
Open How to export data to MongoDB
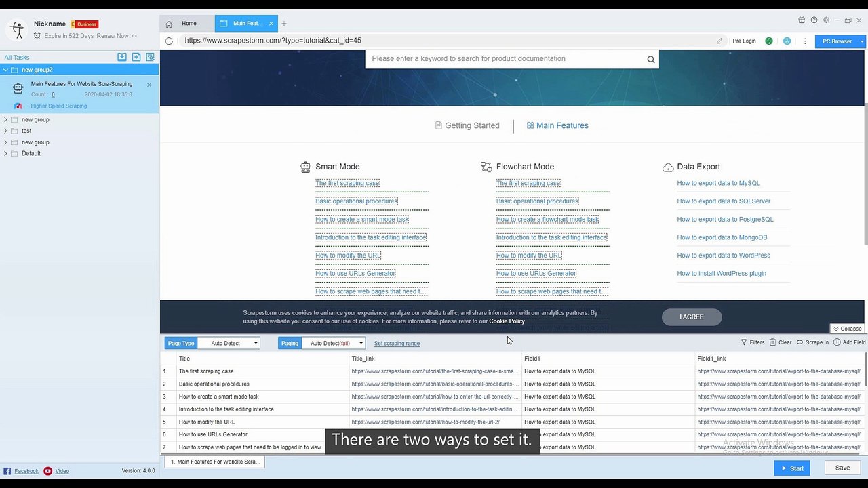(x=722, y=237)
